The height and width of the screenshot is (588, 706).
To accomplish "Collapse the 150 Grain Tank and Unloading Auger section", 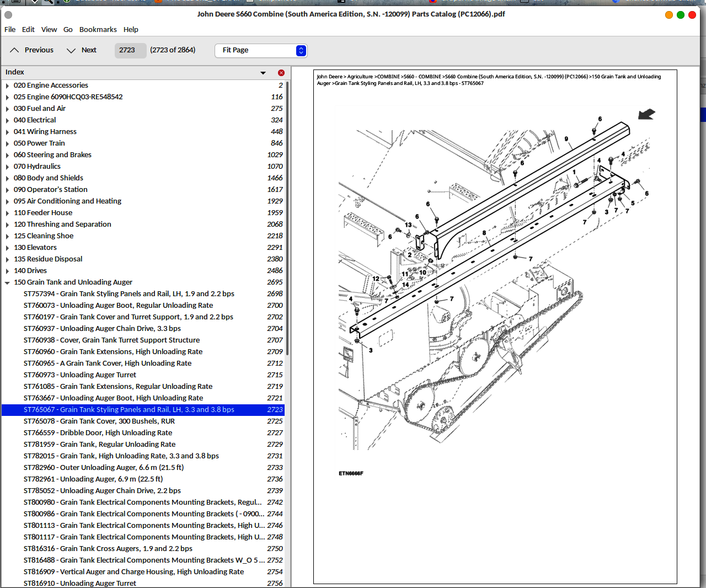I will click(x=7, y=282).
